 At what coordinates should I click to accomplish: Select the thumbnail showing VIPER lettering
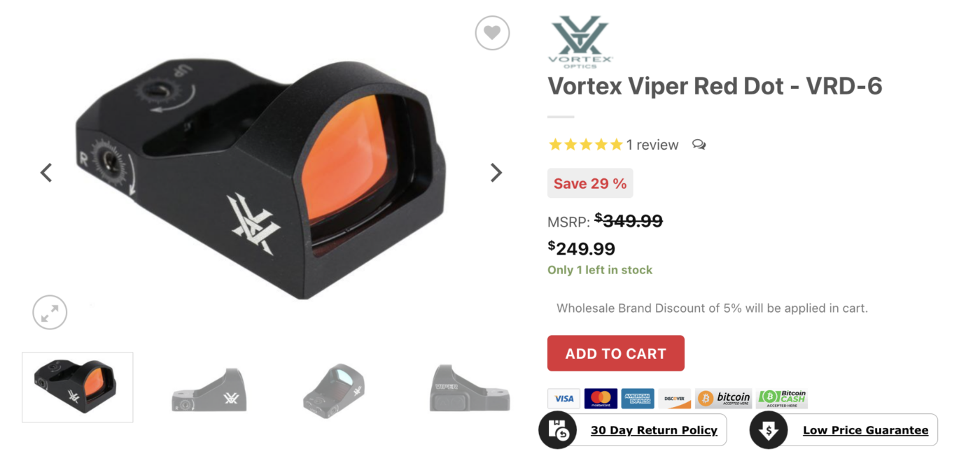470,387
